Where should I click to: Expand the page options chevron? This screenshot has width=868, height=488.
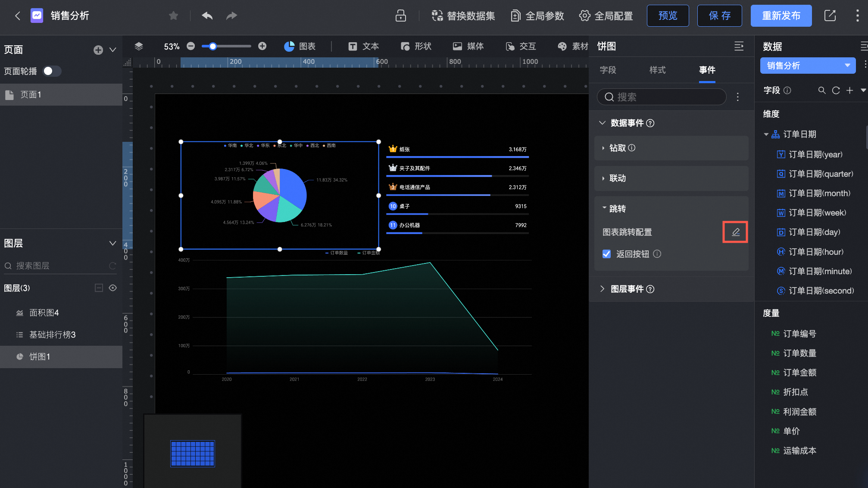point(112,50)
